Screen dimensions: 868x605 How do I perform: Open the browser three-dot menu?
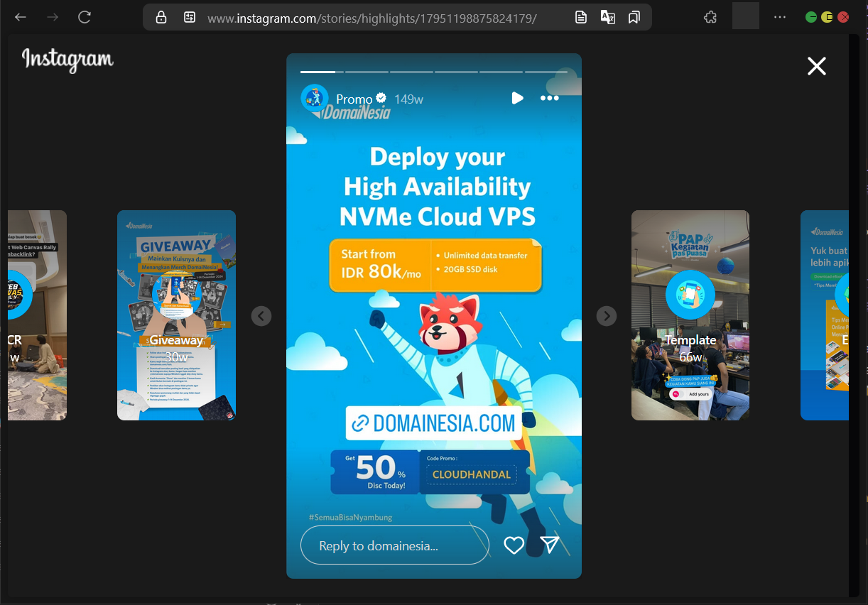(780, 17)
